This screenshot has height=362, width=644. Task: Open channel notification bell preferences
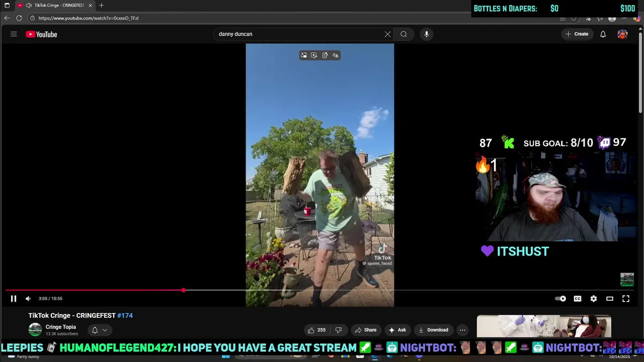(x=95, y=330)
